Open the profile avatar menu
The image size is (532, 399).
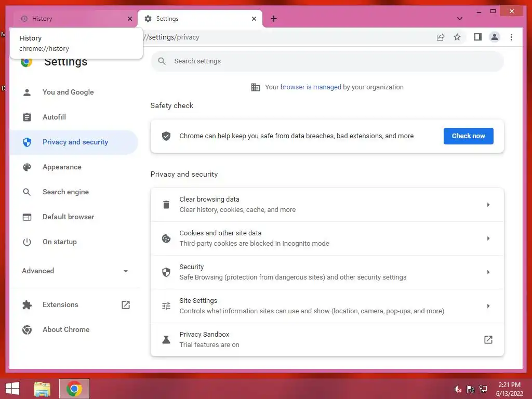tap(495, 37)
